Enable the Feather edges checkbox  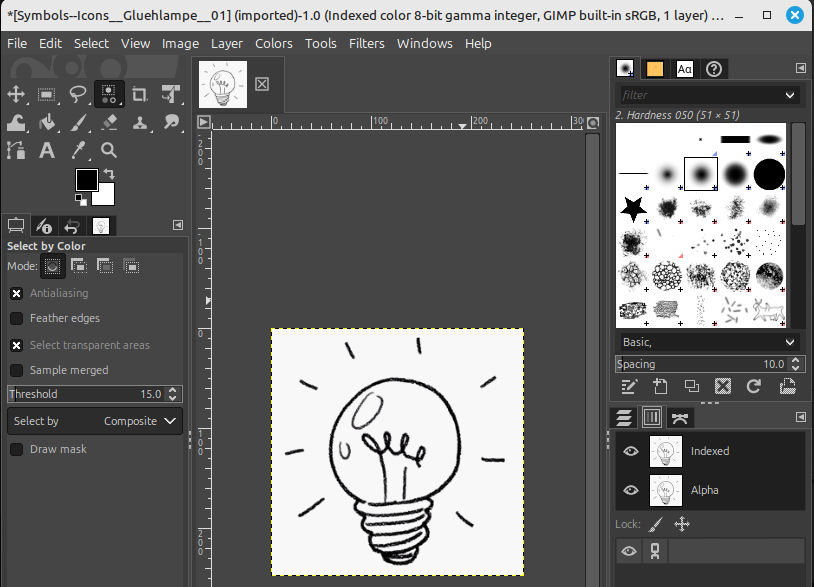pyautogui.click(x=17, y=318)
